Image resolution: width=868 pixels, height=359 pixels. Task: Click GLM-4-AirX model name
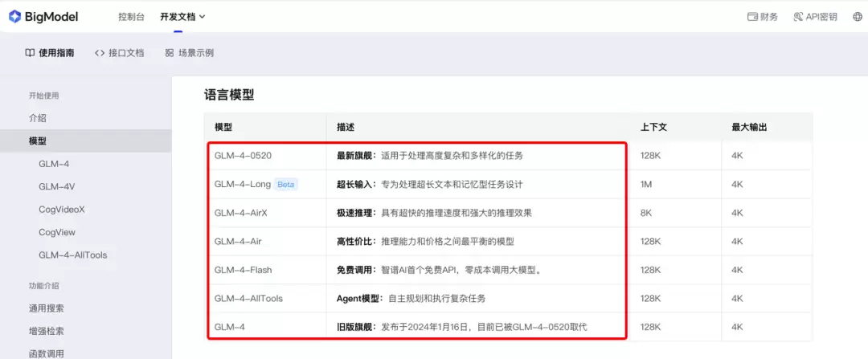[241, 213]
